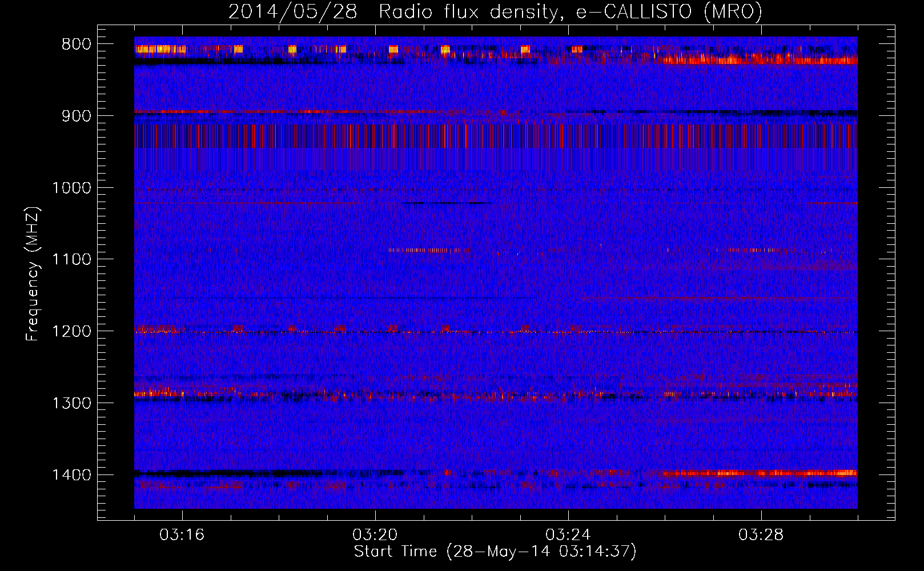Click the 1200 frequency tick label

tap(71, 332)
